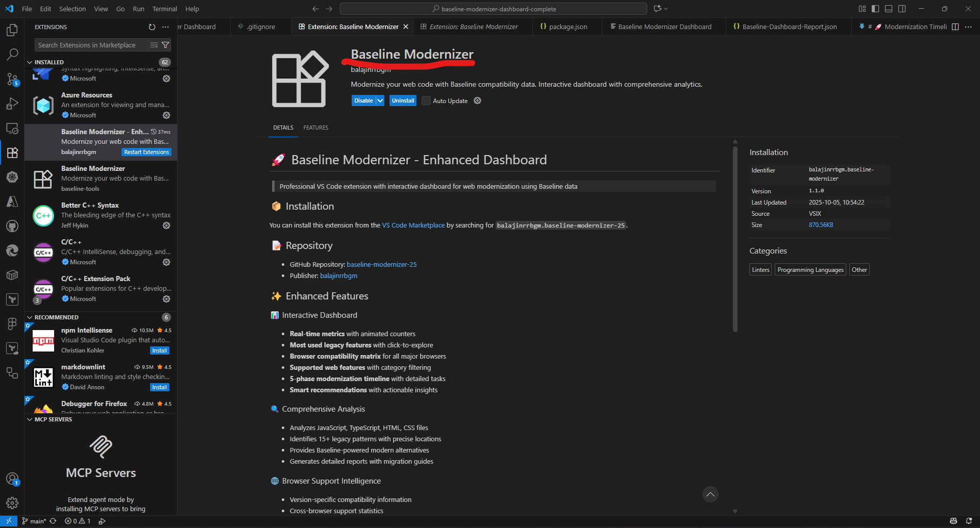Install npm Intellisense extension
The width and height of the screenshot is (980, 528).
click(160, 350)
